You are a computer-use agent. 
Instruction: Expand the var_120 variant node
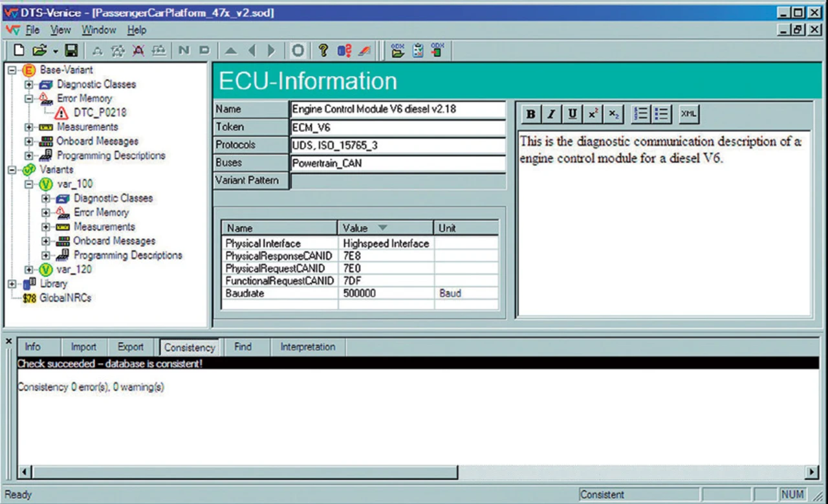click(29, 270)
